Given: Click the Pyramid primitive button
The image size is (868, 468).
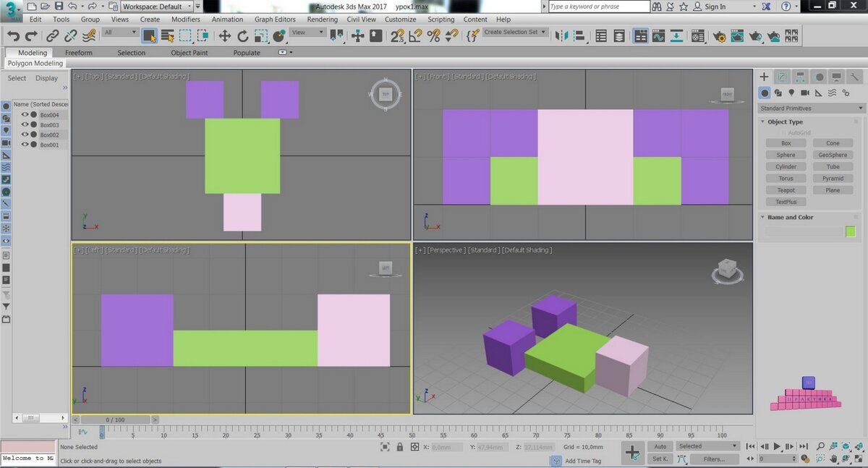Looking at the screenshot, I should [833, 178].
